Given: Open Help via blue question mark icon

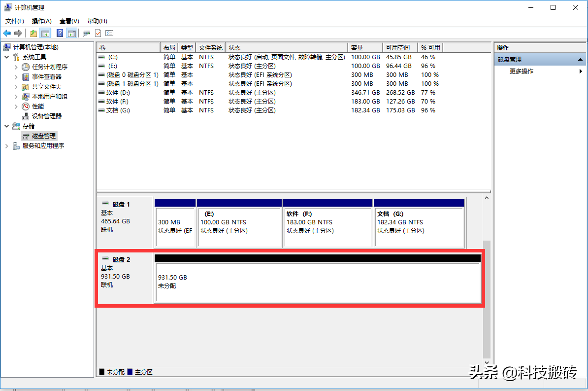Looking at the screenshot, I should coord(60,34).
